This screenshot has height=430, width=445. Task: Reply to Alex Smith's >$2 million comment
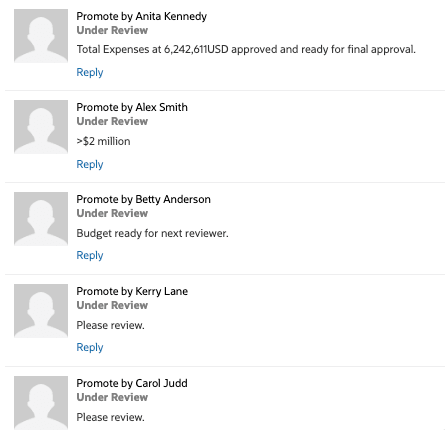90,164
